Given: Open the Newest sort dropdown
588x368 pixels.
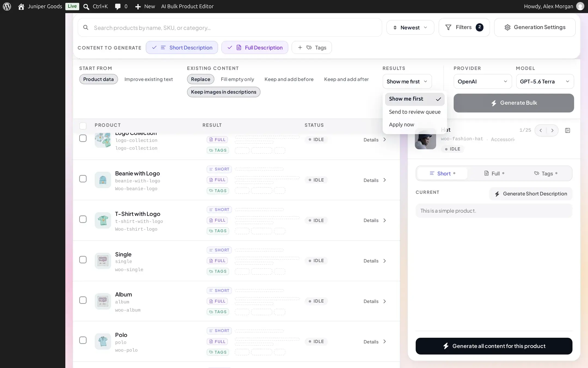Looking at the screenshot, I should click(410, 28).
